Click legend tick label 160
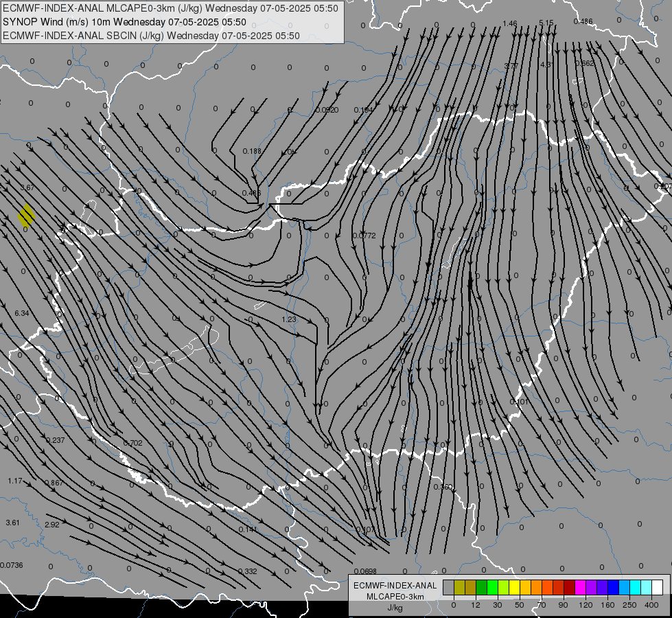 607,605
